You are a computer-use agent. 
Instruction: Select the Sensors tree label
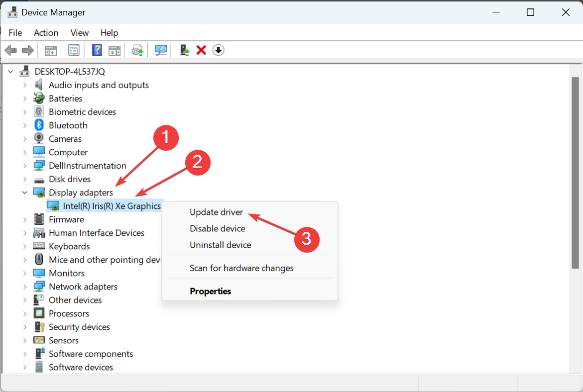[64, 340]
